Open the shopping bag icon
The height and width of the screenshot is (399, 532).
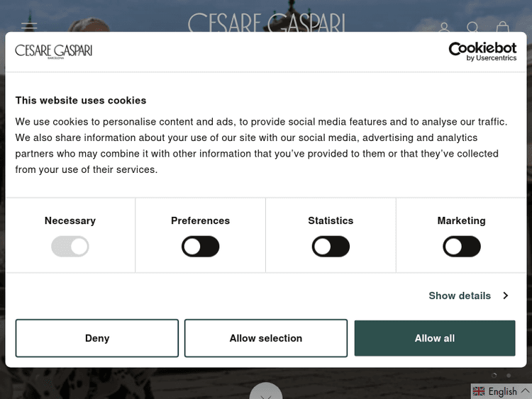point(503,27)
